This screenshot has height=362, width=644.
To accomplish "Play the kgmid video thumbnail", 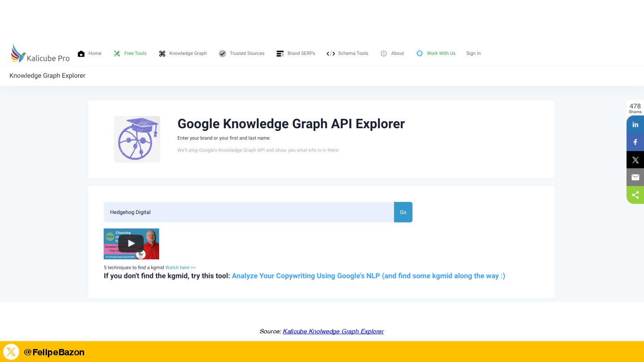I will 131,244.
